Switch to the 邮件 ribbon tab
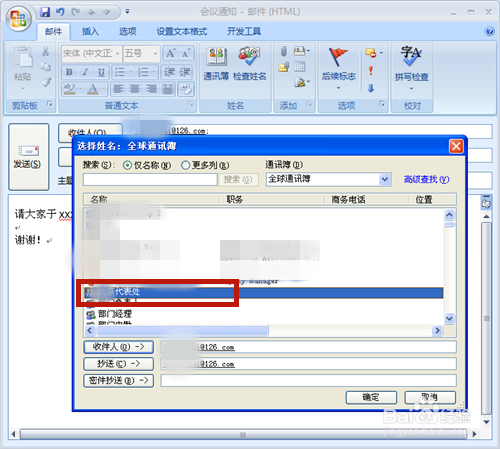500x449 pixels. (x=53, y=32)
